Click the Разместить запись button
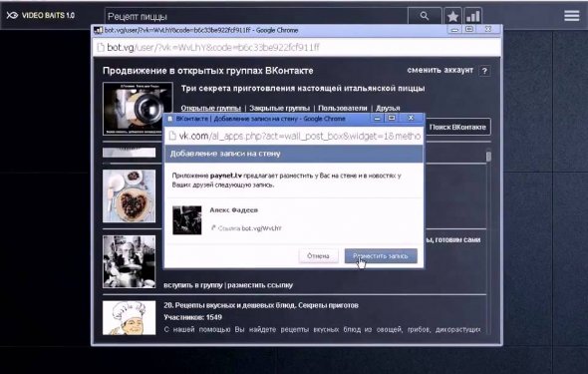The width and height of the screenshot is (588, 374). [x=381, y=256]
